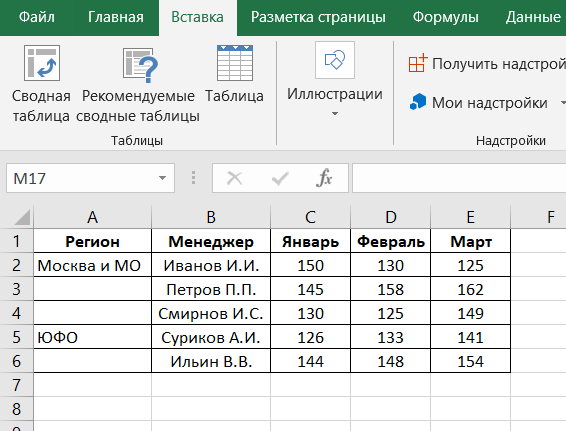This screenshot has width=566, height=431.
Task: Select column A header
Action: pyautogui.click(x=92, y=217)
